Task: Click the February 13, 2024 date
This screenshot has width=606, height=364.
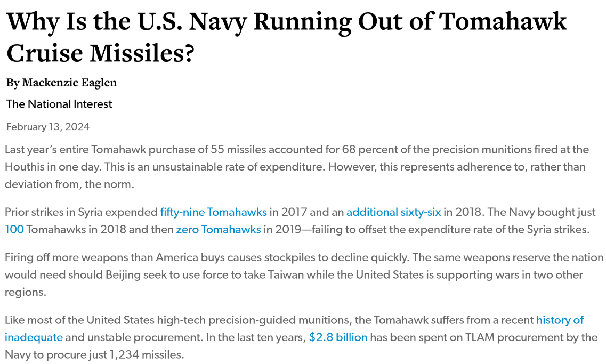Action: coord(48,127)
